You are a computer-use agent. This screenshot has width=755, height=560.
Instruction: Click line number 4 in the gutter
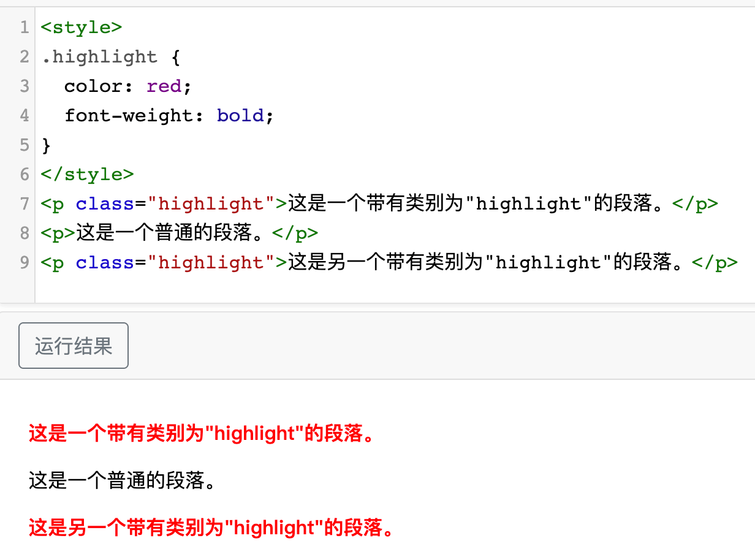click(25, 116)
